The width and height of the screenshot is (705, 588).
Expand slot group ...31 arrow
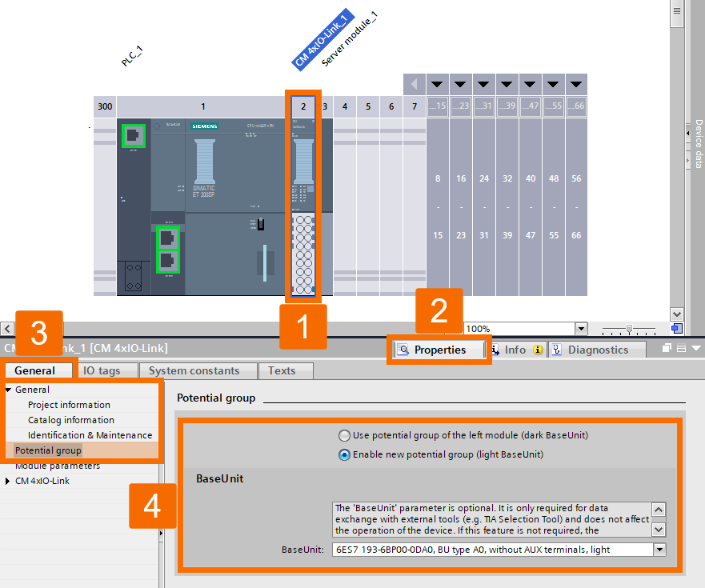(x=484, y=85)
